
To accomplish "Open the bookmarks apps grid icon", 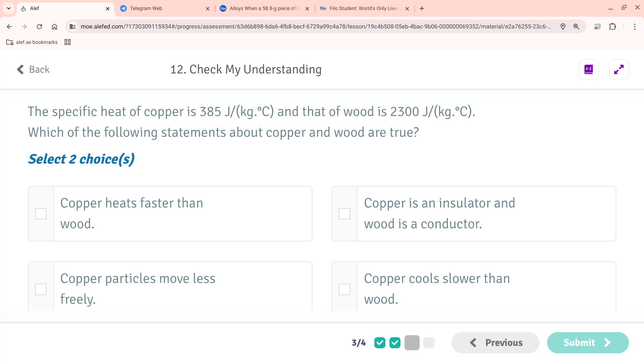I will 67,42.
